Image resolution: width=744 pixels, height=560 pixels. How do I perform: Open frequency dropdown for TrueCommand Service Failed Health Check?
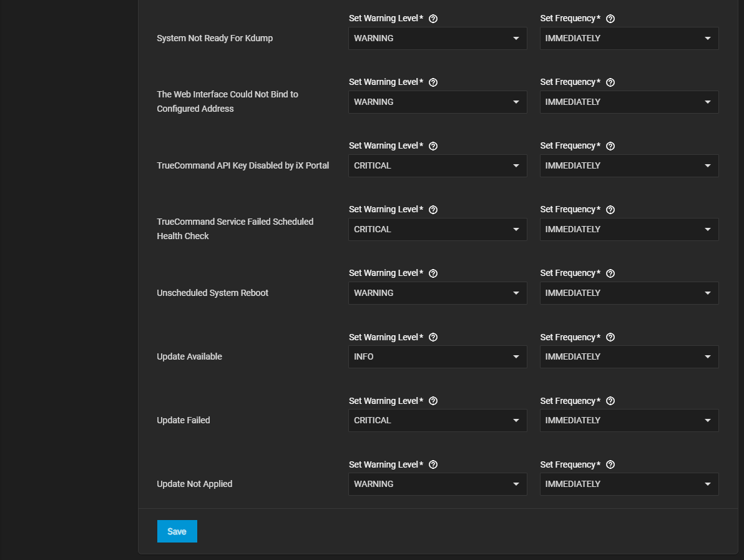click(x=629, y=230)
